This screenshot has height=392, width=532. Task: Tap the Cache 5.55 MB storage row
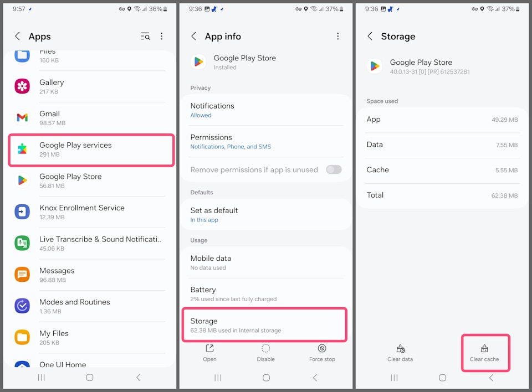point(442,170)
